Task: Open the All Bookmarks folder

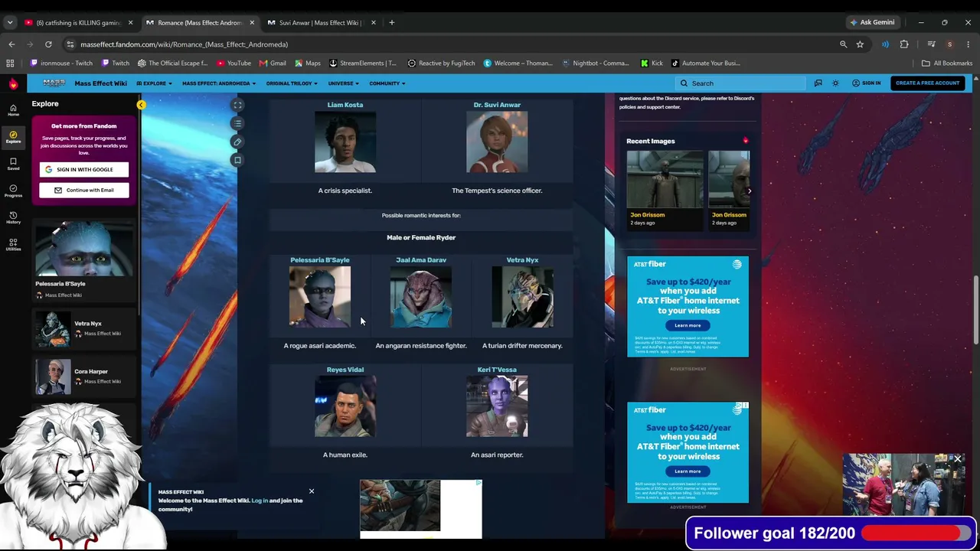Action: 946,64
